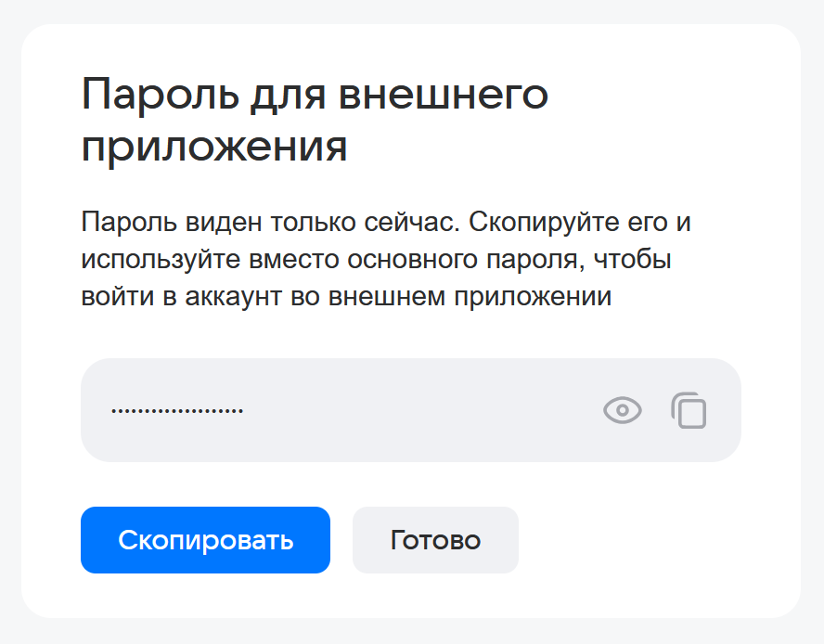Copy the external app password with Скопировать
The image size is (824, 644).
click(x=205, y=540)
